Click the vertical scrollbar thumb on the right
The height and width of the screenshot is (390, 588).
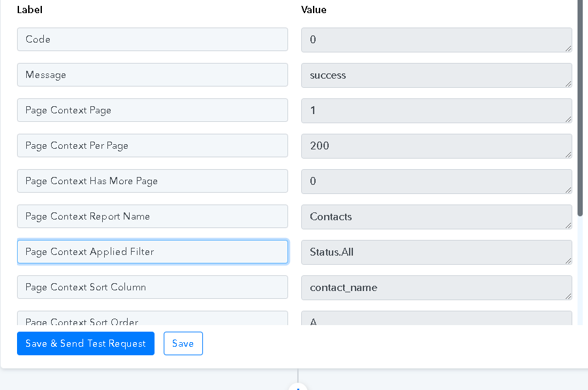(x=581, y=108)
